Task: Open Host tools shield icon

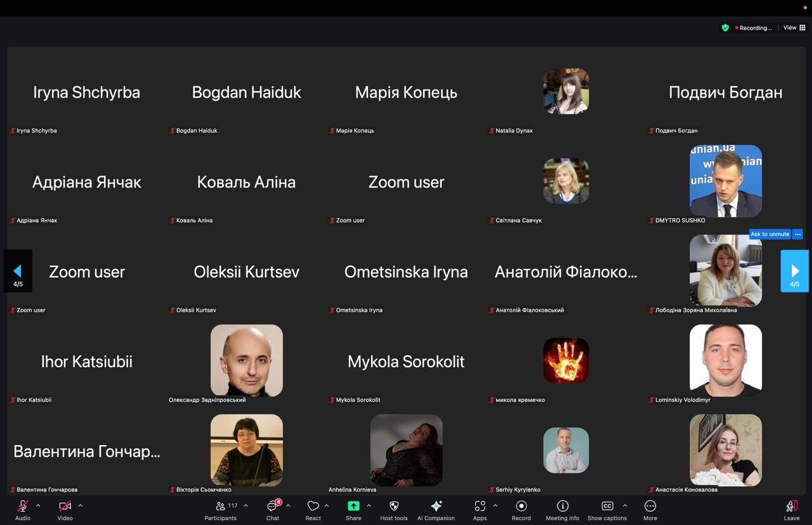Action: click(394, 509)
